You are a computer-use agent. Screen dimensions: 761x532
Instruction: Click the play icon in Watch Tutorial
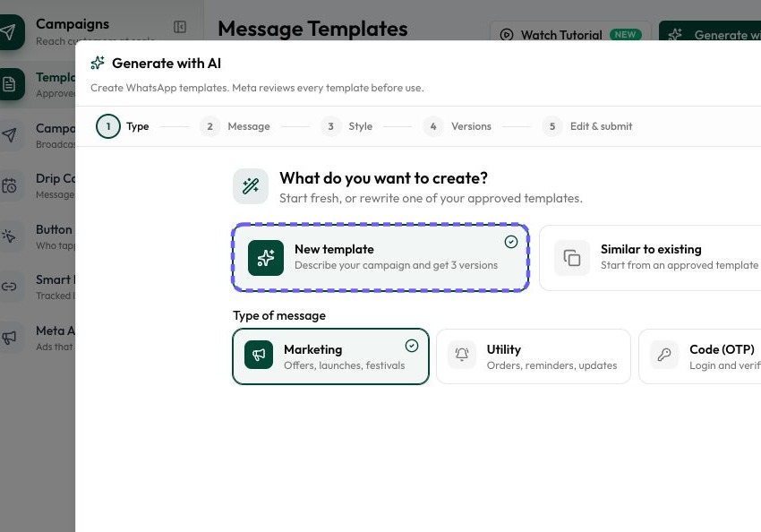[x=507, y=35]
